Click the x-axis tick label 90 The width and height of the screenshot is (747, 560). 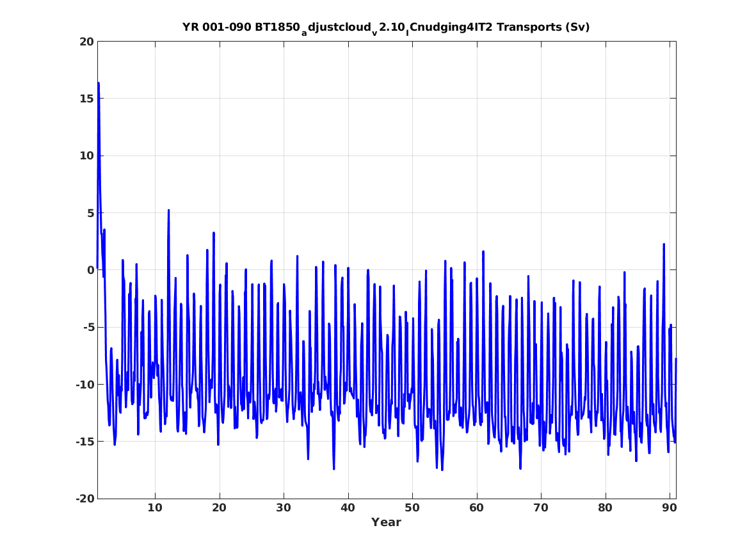(670, 508)
